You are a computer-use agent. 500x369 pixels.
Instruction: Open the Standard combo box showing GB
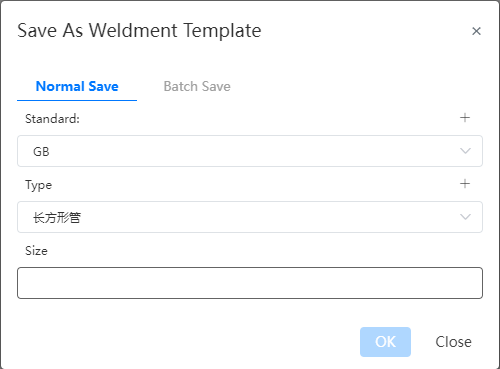250,151
